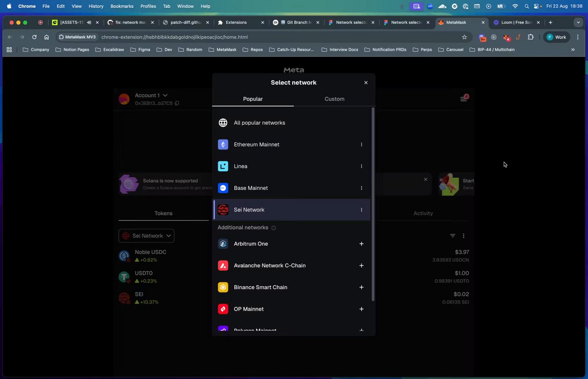
Task: Switch to the Loom browser tab
Action: click(516, 22)
